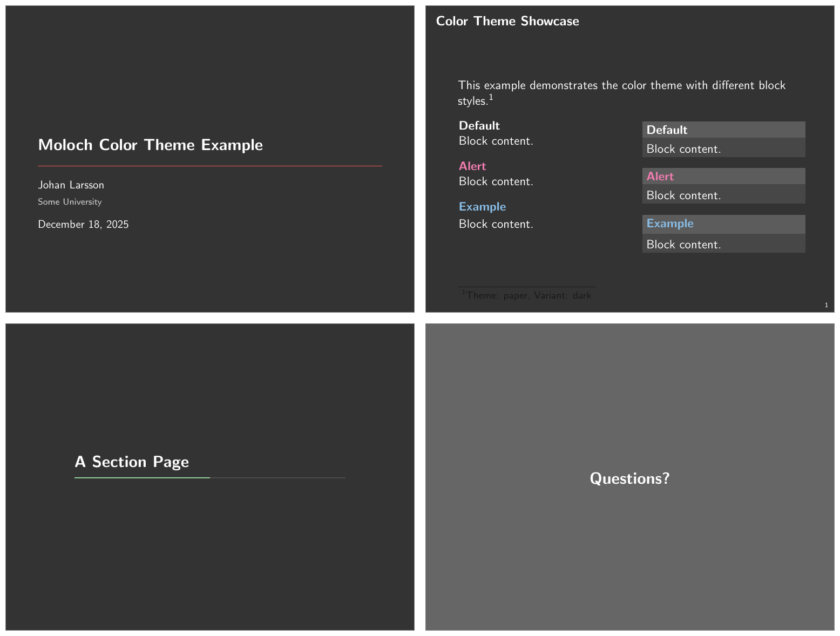The image size is (840, 636).
Task: Click the horizontal rule under the presentation title
Action: click(209, 166)
